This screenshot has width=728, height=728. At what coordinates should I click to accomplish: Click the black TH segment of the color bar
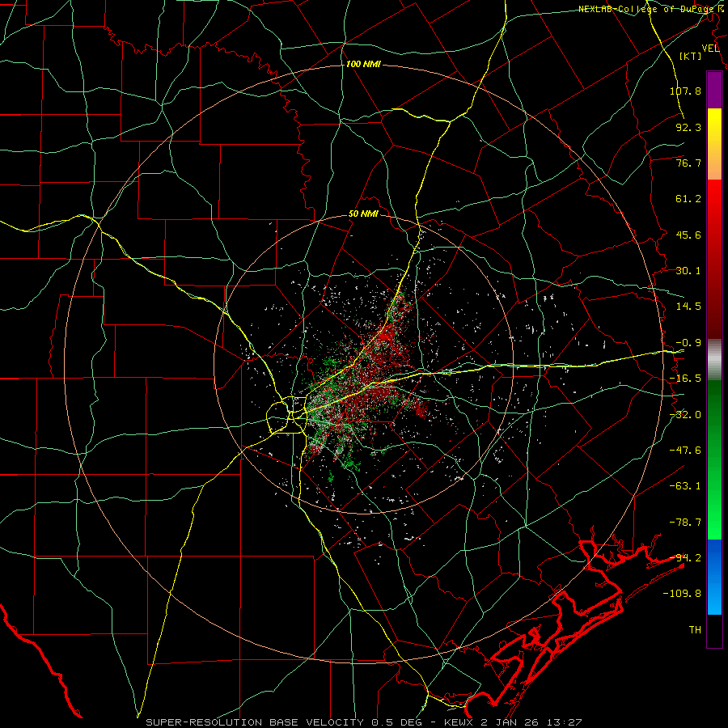click(714, 630)
